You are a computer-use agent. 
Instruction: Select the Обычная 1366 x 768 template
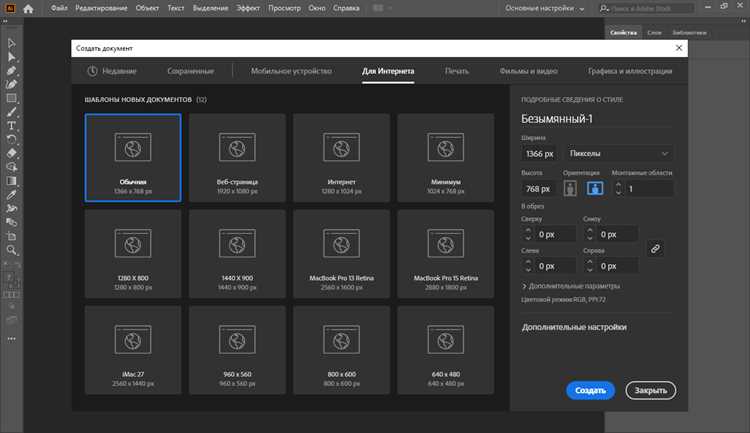133,157
